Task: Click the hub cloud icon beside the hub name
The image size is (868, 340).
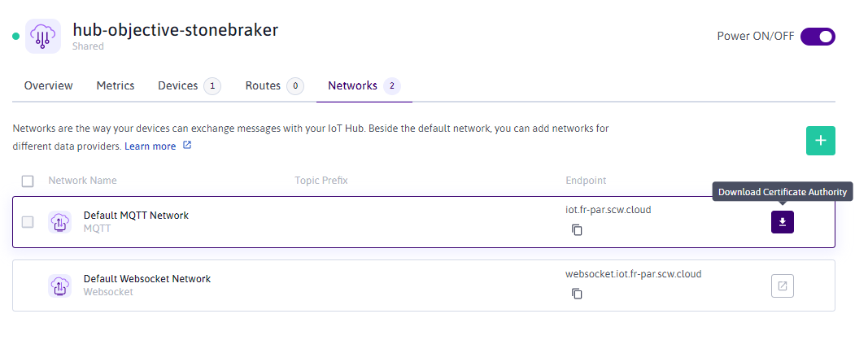Action: point(42,37)
